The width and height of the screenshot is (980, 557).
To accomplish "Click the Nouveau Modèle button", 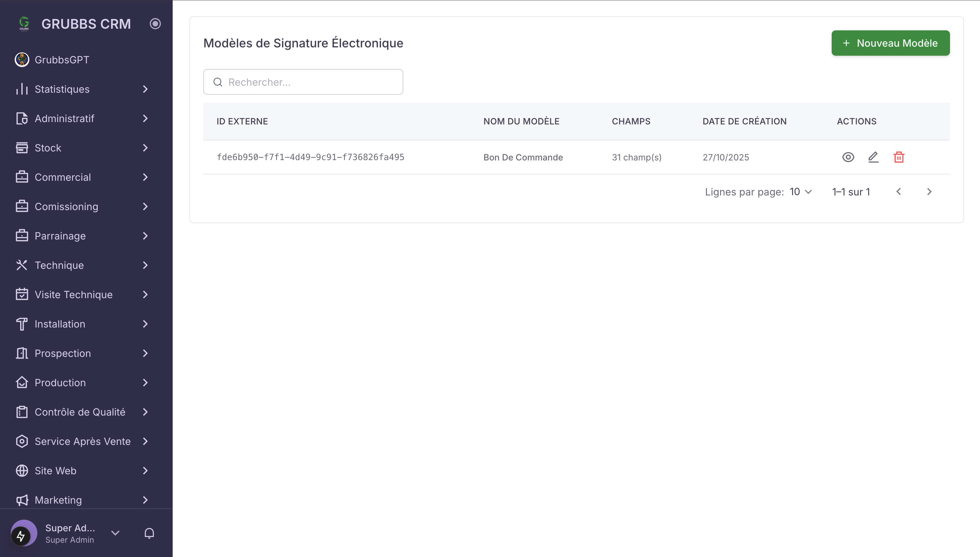I will pos(891,43).
